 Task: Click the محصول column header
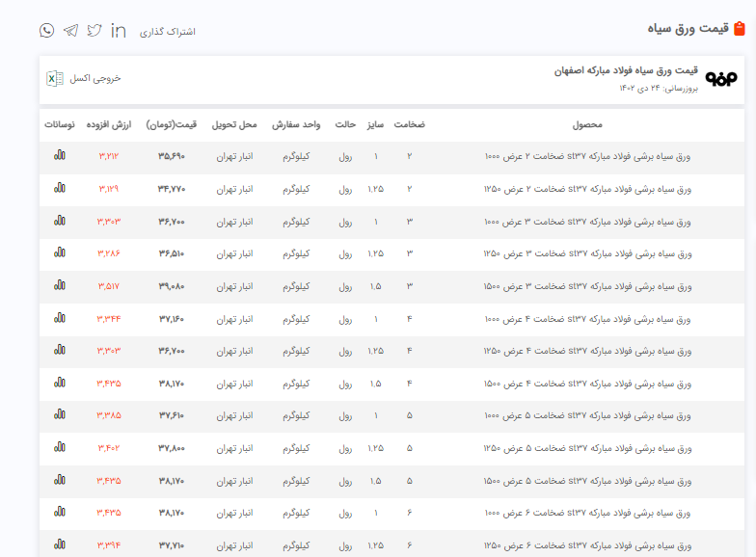pos(586,124)
